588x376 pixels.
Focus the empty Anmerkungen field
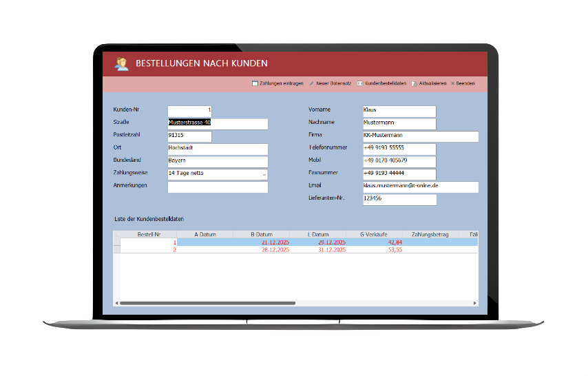(x=218, y=187)
